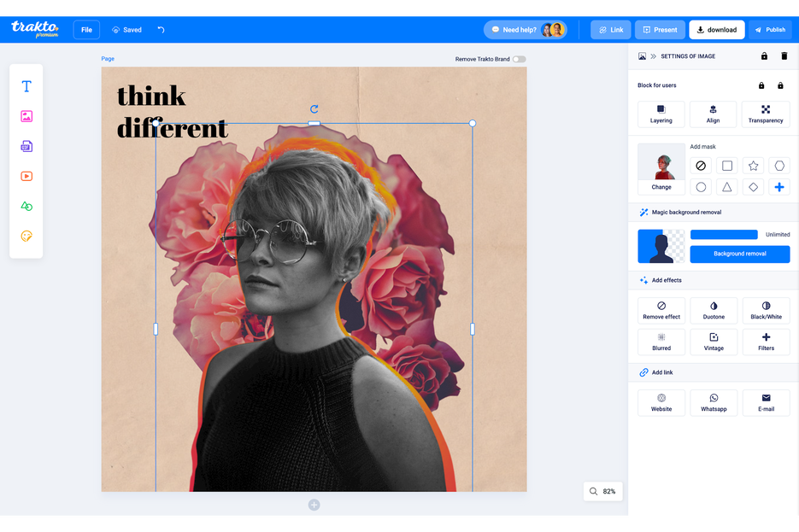Screen dimensions: 799x532
Task: Open the Shapes panel in the sidebar
Action: click(x=26, y=206)
